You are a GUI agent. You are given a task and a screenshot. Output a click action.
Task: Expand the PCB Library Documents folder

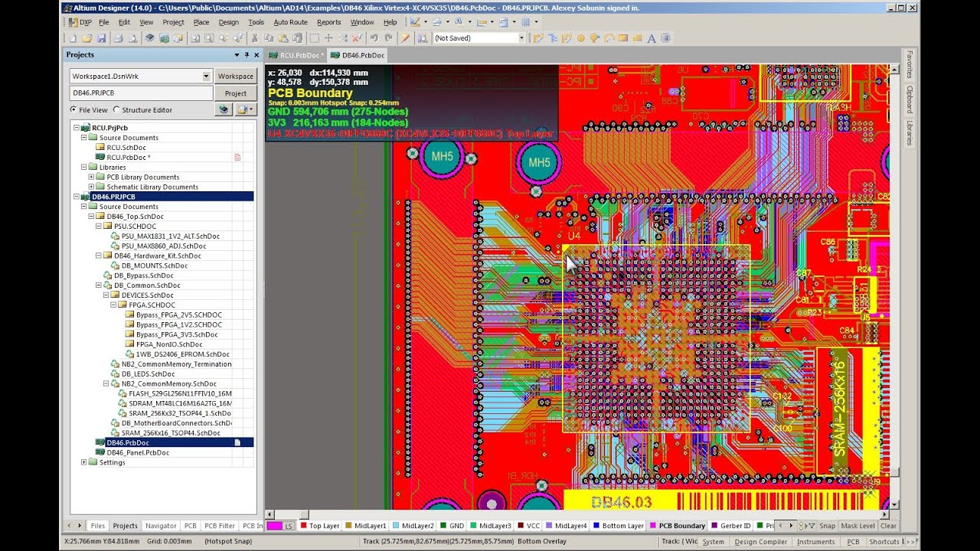[92, 177]
